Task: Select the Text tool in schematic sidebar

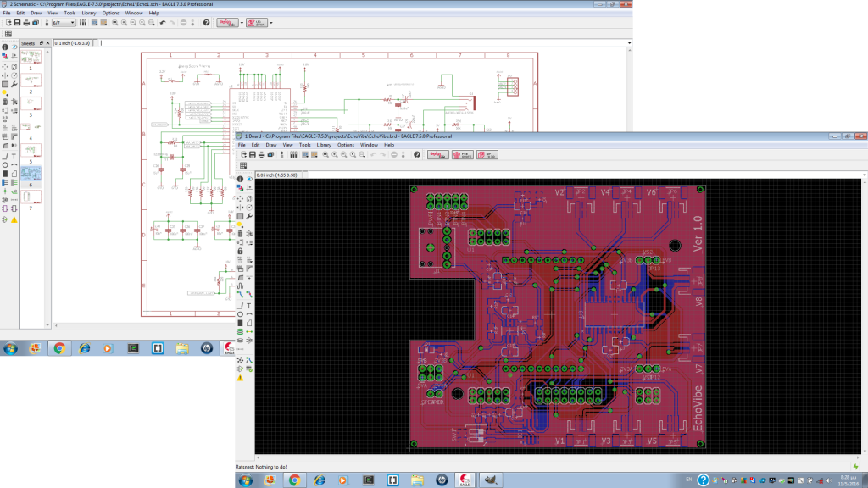Action: pos(14,156)
